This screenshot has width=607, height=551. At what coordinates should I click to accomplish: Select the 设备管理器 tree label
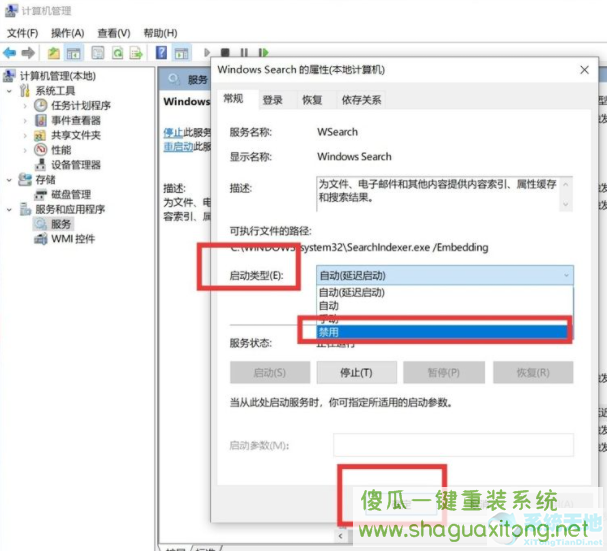[x=76, y=165]
